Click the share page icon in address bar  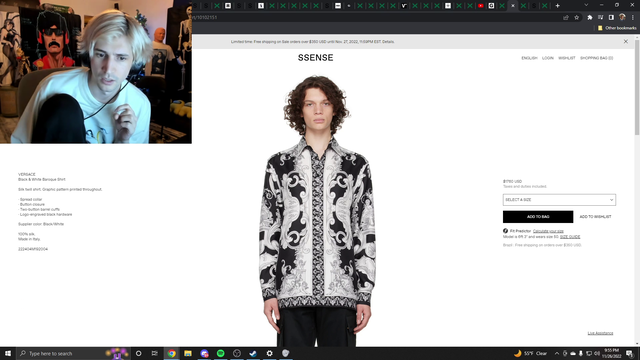[x=566, y=18]
